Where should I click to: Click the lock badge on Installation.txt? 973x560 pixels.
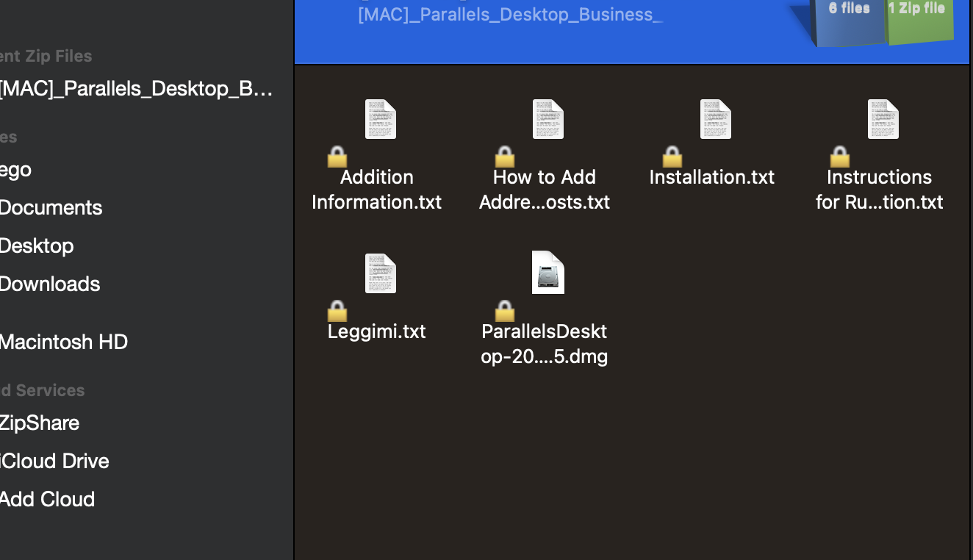tap(672, 157)
